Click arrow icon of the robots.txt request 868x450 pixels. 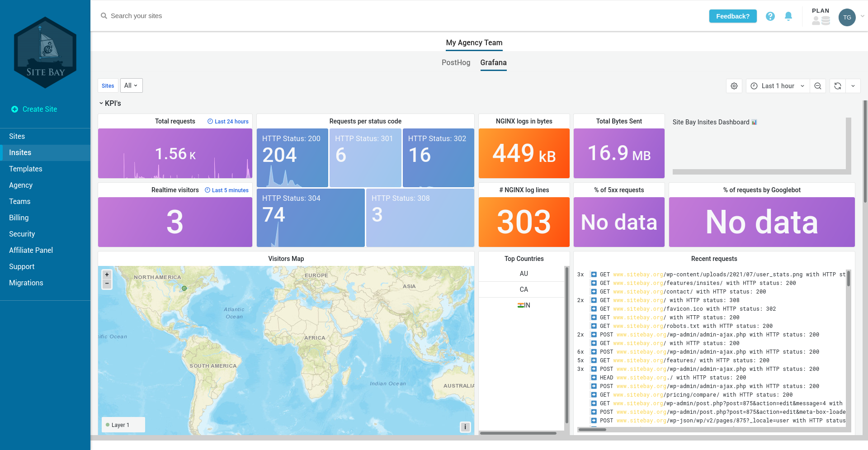(x=594, y=326)
